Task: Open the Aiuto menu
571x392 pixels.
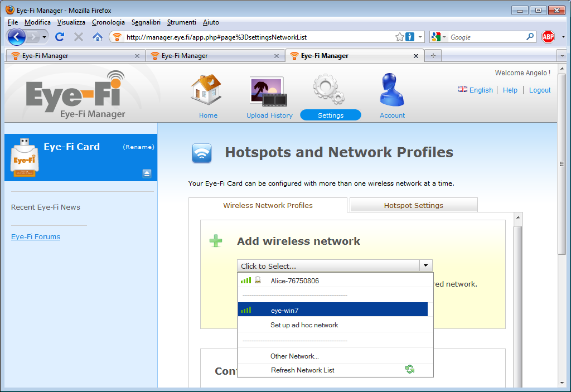Action: click(211, 22)
